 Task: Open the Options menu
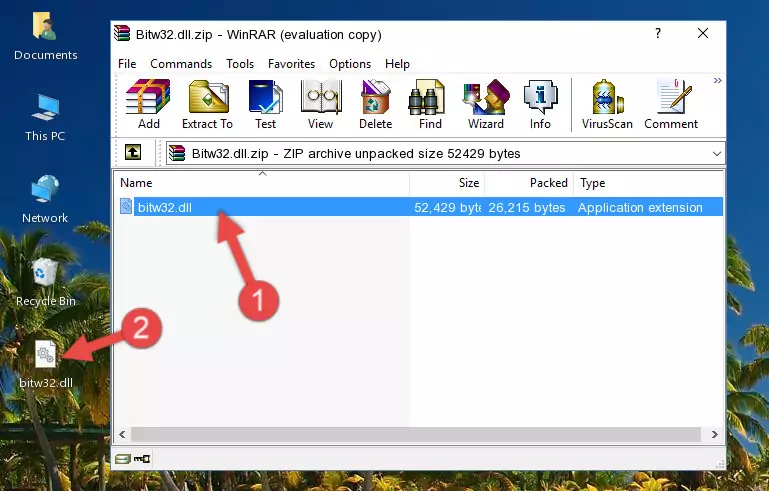[x=350, y=64]
